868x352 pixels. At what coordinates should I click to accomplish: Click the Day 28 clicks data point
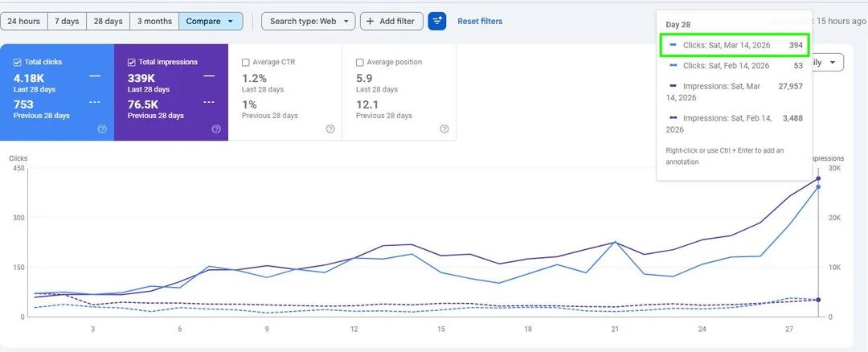tap(818, 186)
